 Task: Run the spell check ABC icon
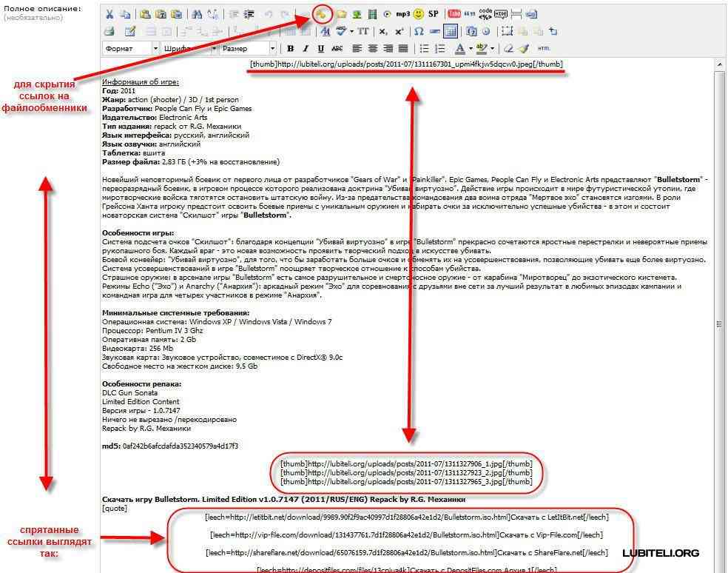tap(341, 31)
